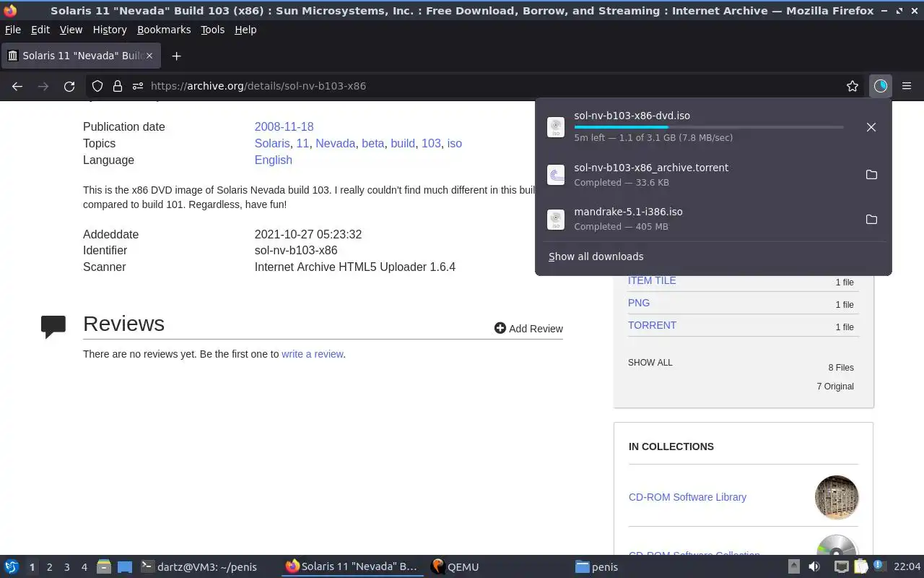Open the PNG download option
The width and height of the screenshot is (924, 578).
pos(639,303)
